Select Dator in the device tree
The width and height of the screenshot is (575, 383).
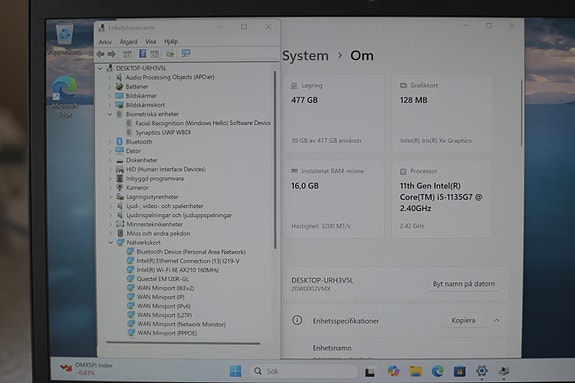pos(133,151)
